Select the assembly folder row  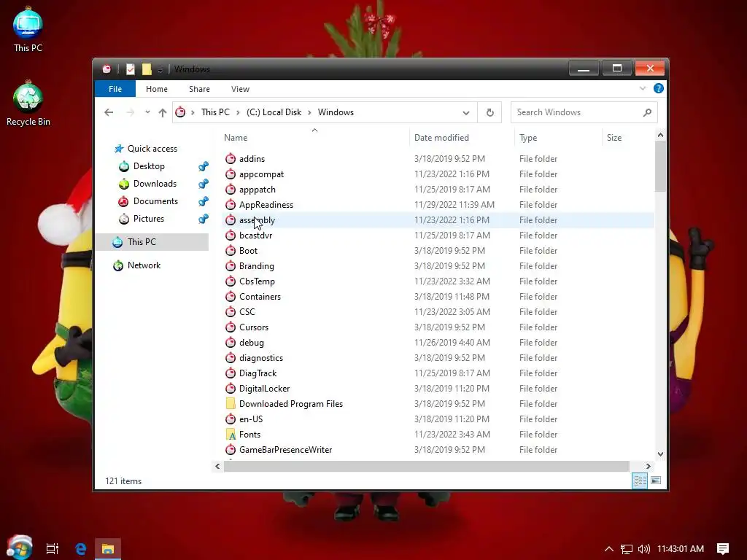[x=438, y=220]
